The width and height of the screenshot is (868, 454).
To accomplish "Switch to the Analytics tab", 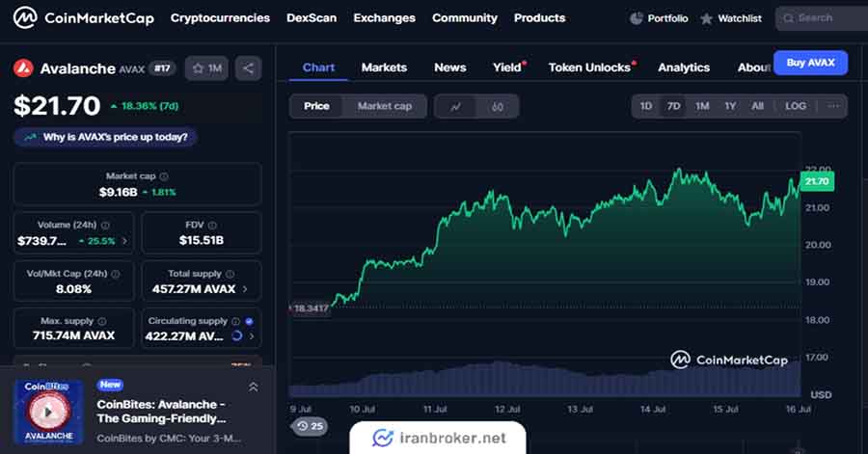I will pos(684,67).
